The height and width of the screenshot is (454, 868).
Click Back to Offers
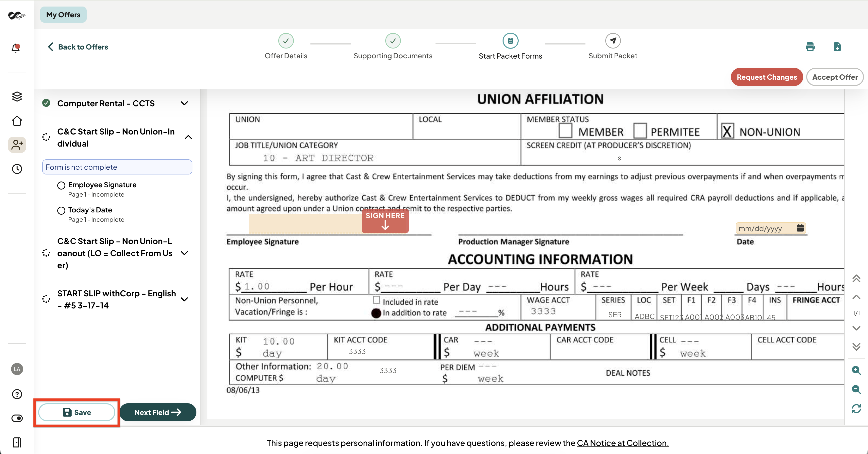click(x=78, y=47)
